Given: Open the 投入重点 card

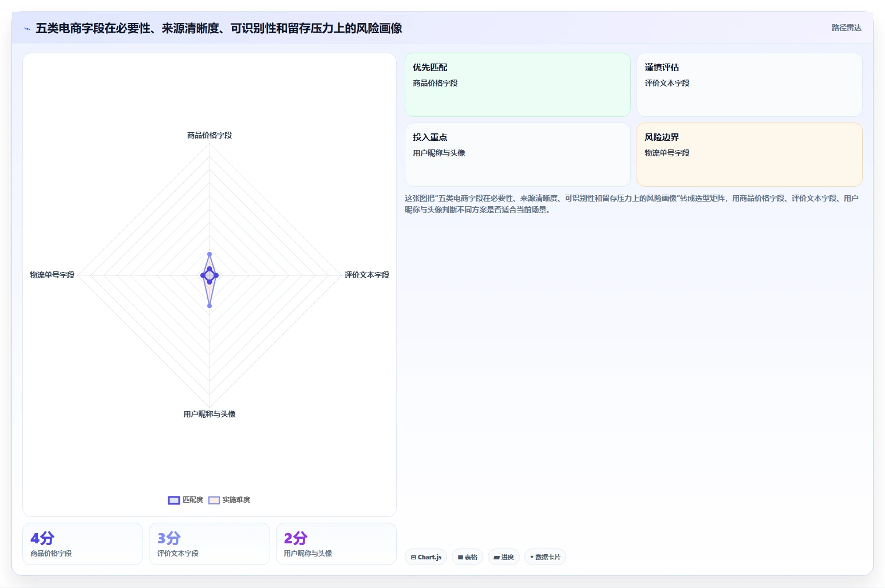Looking at the screenshot, I should (x=517, y=155).
